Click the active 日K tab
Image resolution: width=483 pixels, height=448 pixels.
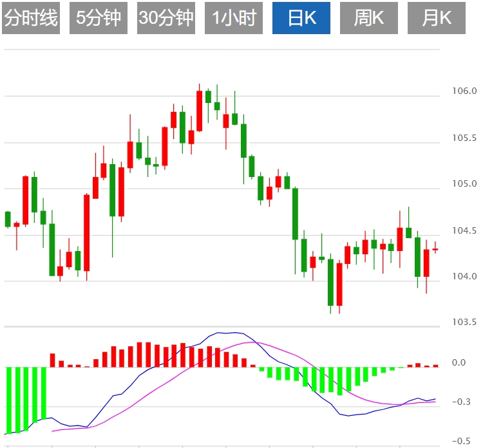(x=301, y=18)
